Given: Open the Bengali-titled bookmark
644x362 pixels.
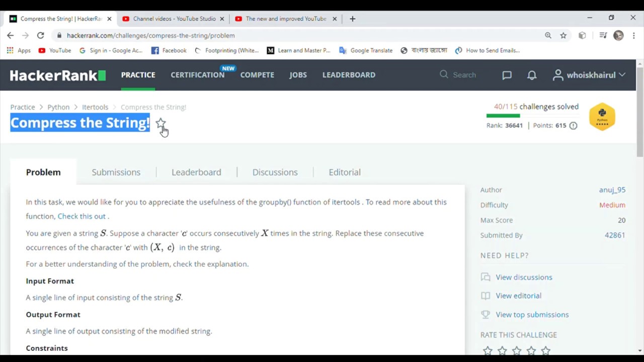Looking at the screenshot, I should [424, 50].
